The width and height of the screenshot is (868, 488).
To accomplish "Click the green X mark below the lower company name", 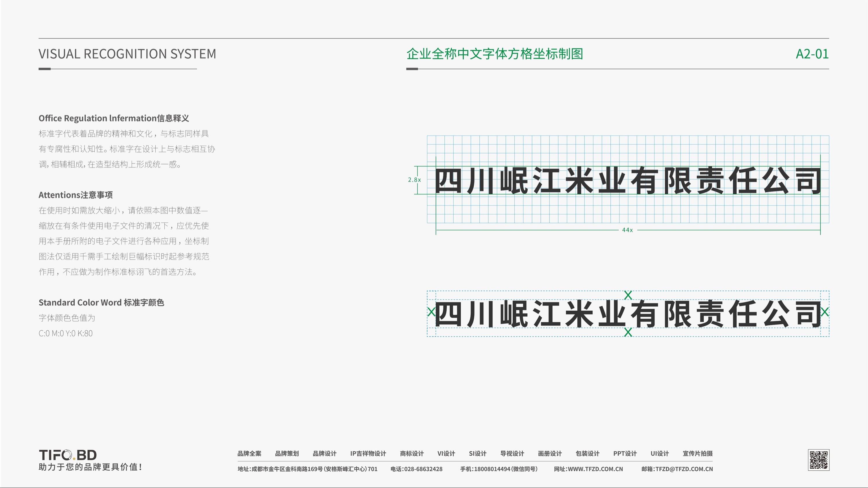I will (628, 332).
